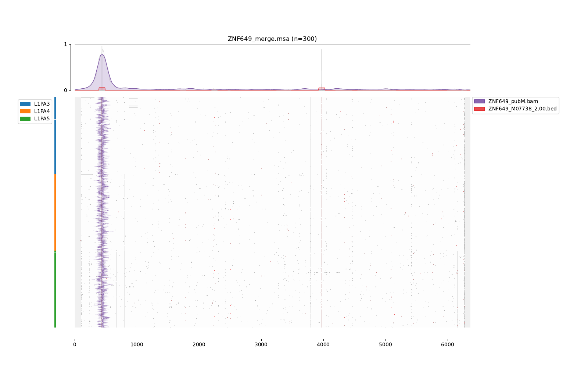Click the red ZNF649_M07738_2.00.bed legend swatch
The image size is (588, 368).
pyautogui.click(x=479, y=109)
